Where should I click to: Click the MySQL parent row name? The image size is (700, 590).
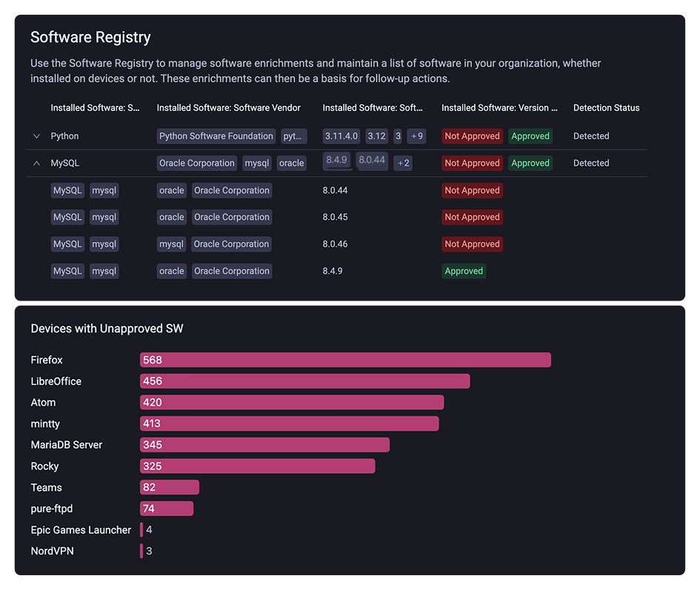coord(65,164)
